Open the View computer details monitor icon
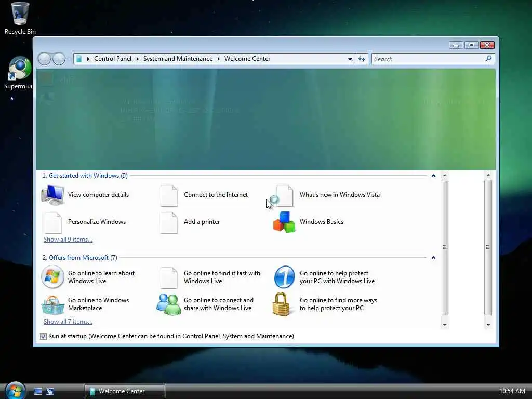 click(52, 195)
